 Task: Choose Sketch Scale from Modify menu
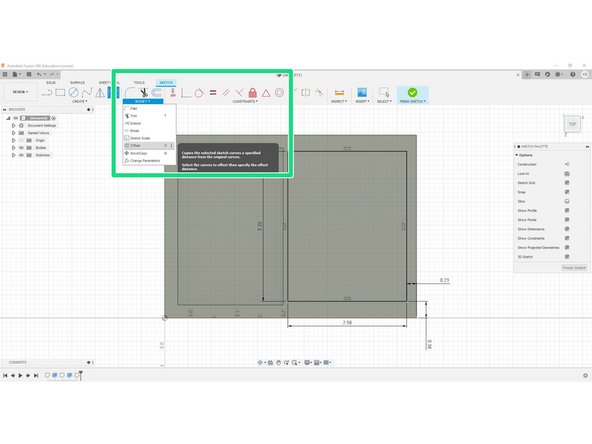pos(149,138)
